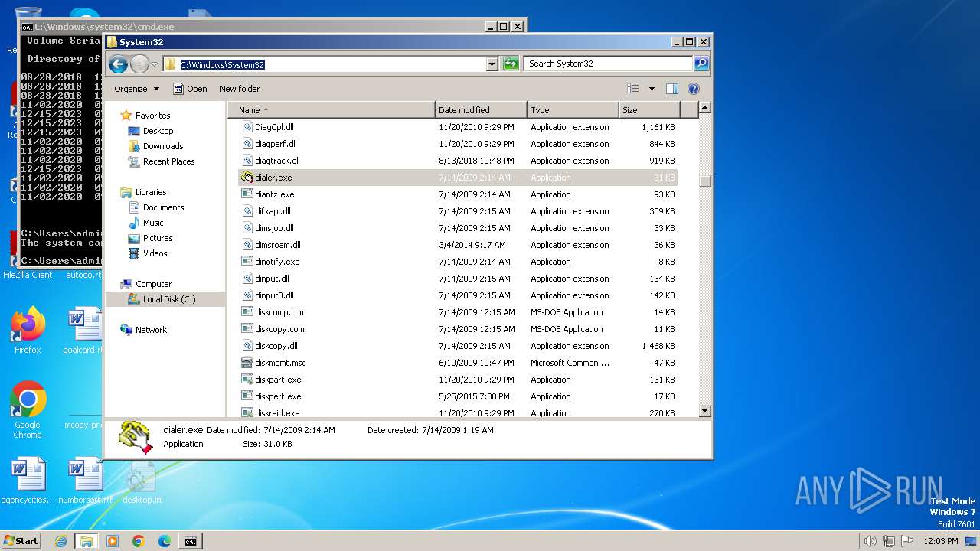980x551 pixels.
Task: Toggle the preview pane icon
Action: (671, 89)
